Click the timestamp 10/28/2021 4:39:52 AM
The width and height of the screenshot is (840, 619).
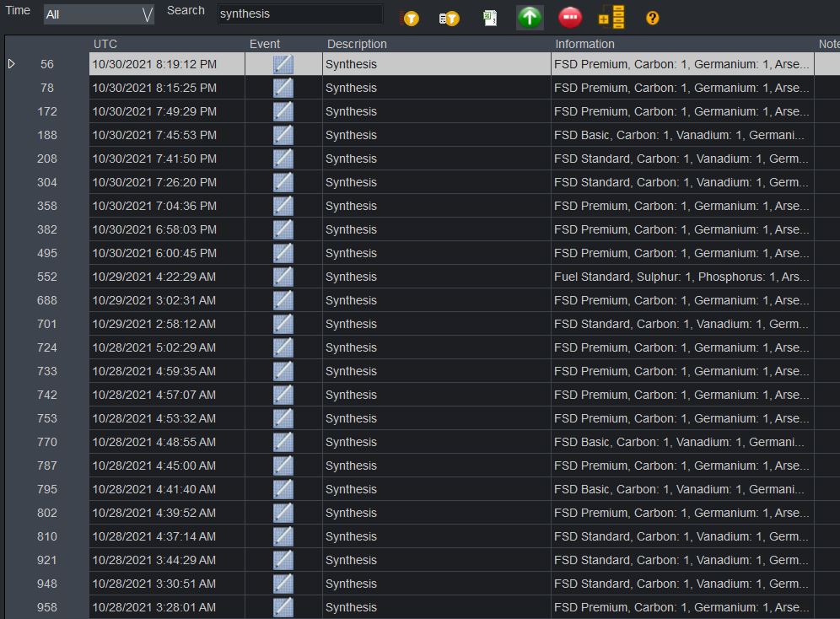[154, 513]
